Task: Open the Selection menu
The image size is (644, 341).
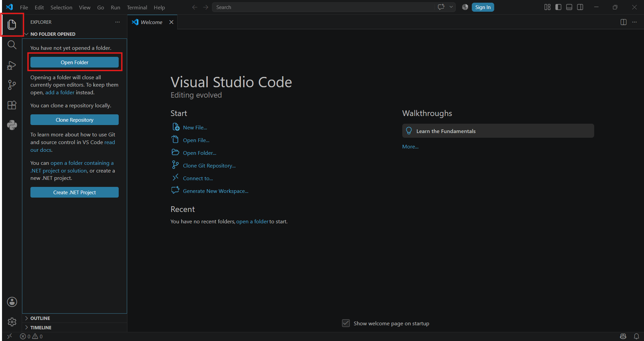Action: point(61,7)
